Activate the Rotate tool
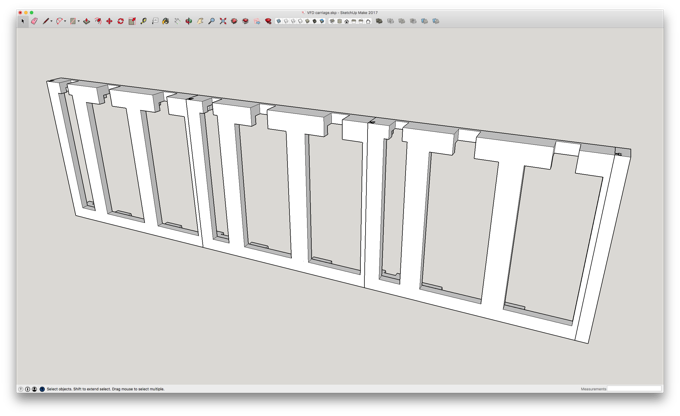 coord(121,21)
